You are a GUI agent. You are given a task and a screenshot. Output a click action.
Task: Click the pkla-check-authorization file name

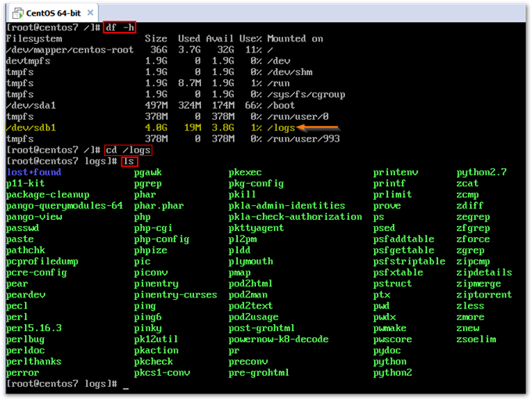click(295, 217)
